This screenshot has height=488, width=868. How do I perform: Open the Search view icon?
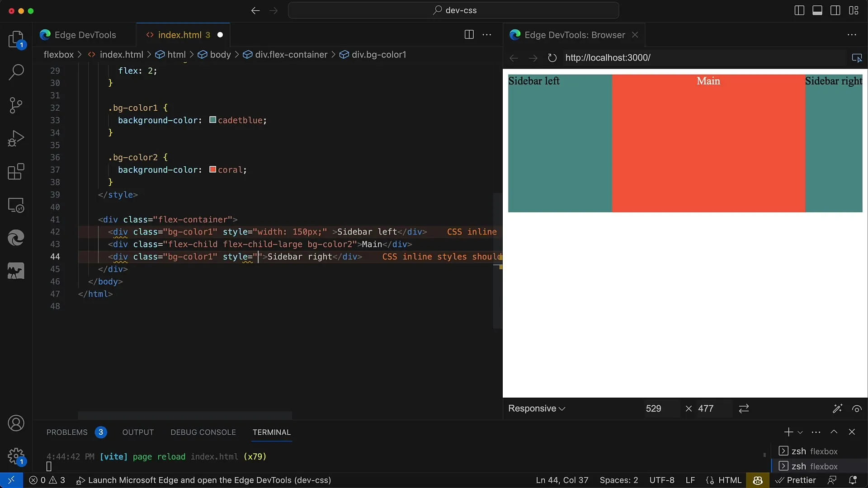(16, 72)
